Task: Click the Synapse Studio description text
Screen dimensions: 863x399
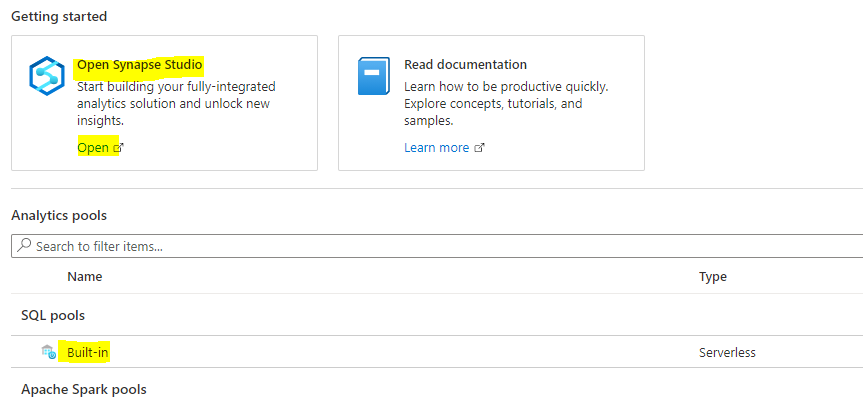Action: [176, 103]
